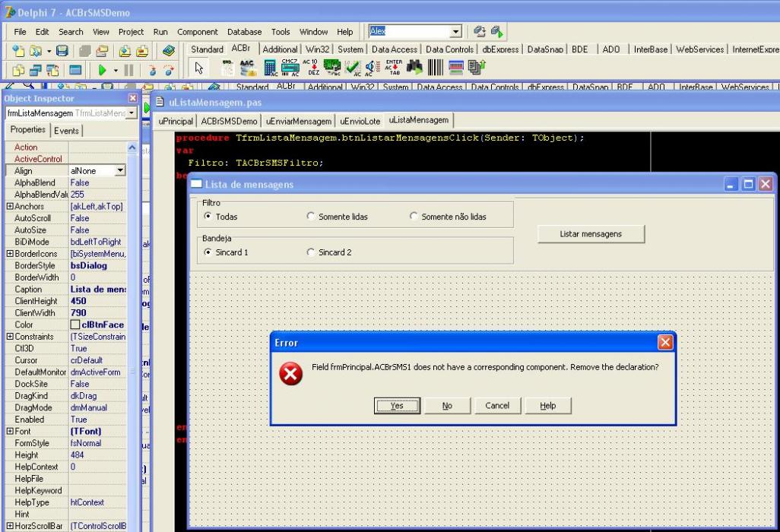Click the View Form toolbar icon
The width and height of the screenshot is (780, 532).
coord(35,70)
